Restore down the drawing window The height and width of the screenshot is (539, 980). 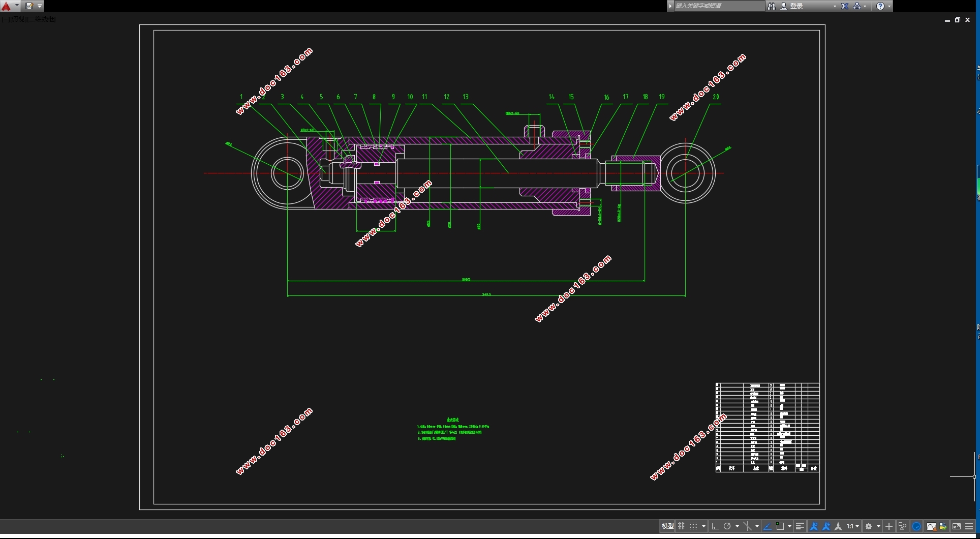(958, 20)
